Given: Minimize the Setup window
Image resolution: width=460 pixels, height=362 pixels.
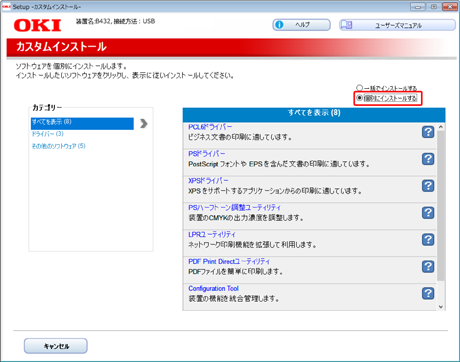Looking at the screenshot, I should (x=418, y=6).
